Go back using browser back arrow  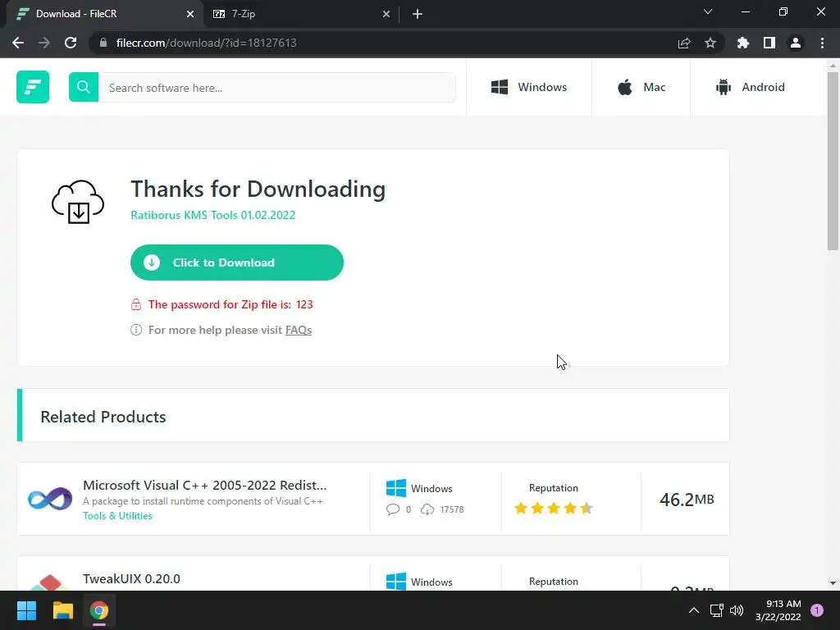[x=18, y=43]
